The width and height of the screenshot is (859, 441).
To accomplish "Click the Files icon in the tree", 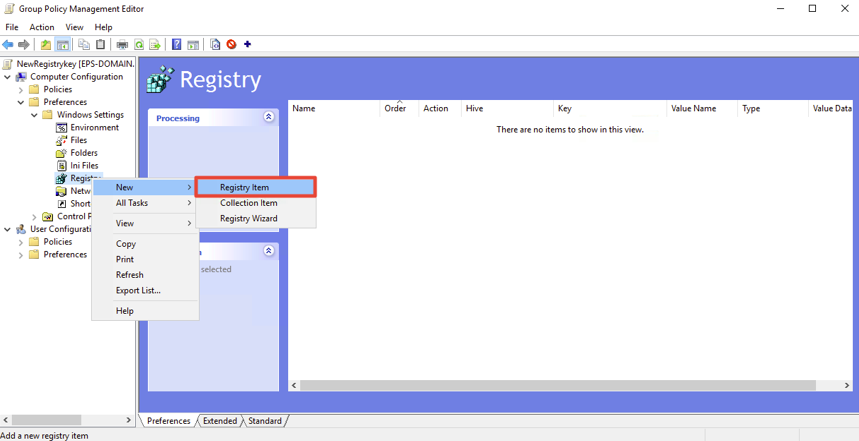I will [62, 140].
